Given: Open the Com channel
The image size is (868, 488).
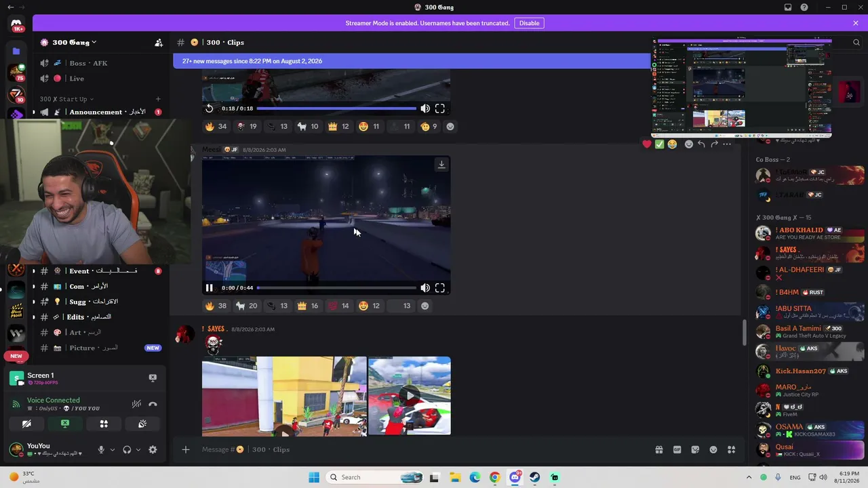Looking at the screenshot, I should [101, 287].
